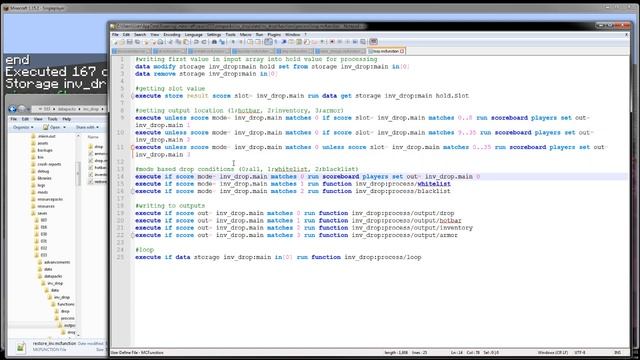Select the 'logs' folder in Explorer tree

(41, 185)
